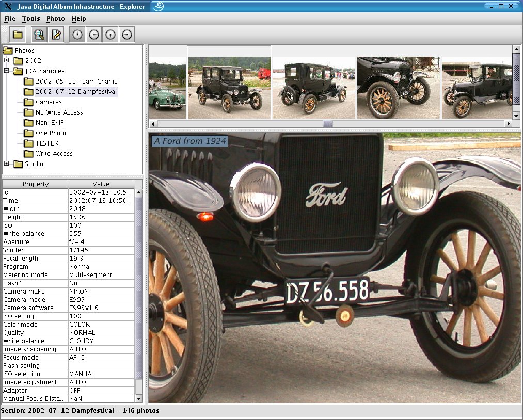Screen dimensions: 523x420
Task: Open the X window menu icon in title bar
Action: (x=8, y=6)
